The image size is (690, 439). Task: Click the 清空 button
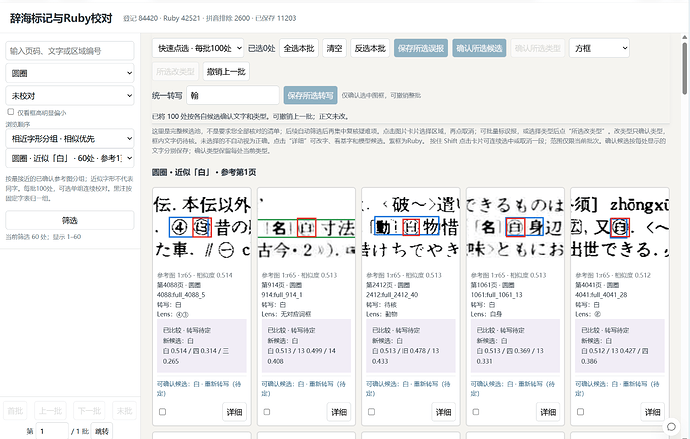pyautogui.click(x=334, y=48)
